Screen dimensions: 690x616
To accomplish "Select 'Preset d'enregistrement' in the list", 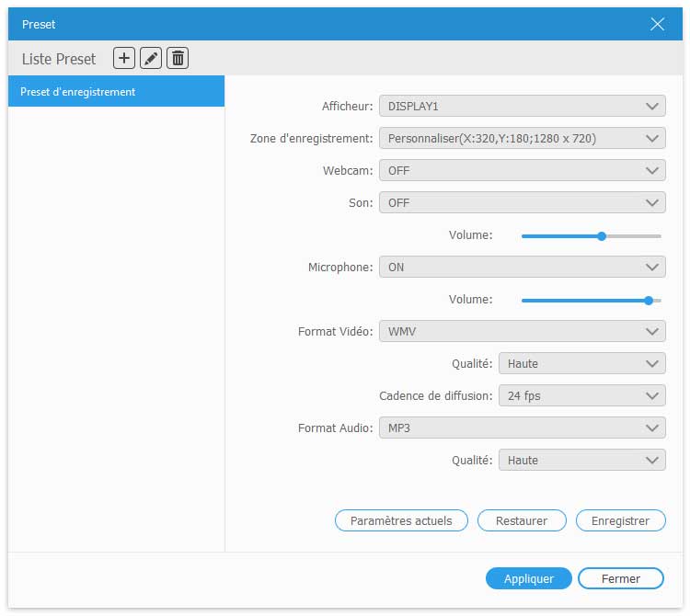I will click(x=116, y=92).
